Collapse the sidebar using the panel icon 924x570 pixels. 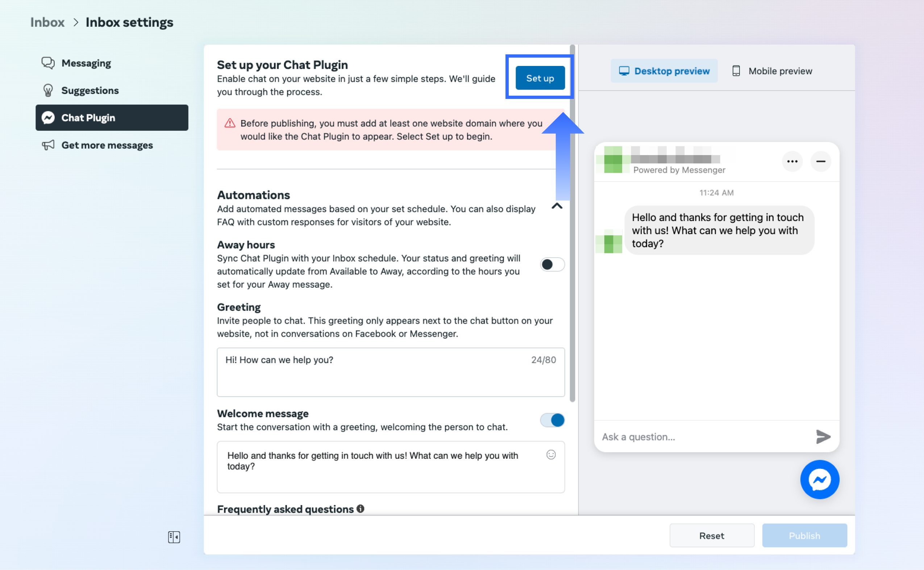tap(174, 537)
